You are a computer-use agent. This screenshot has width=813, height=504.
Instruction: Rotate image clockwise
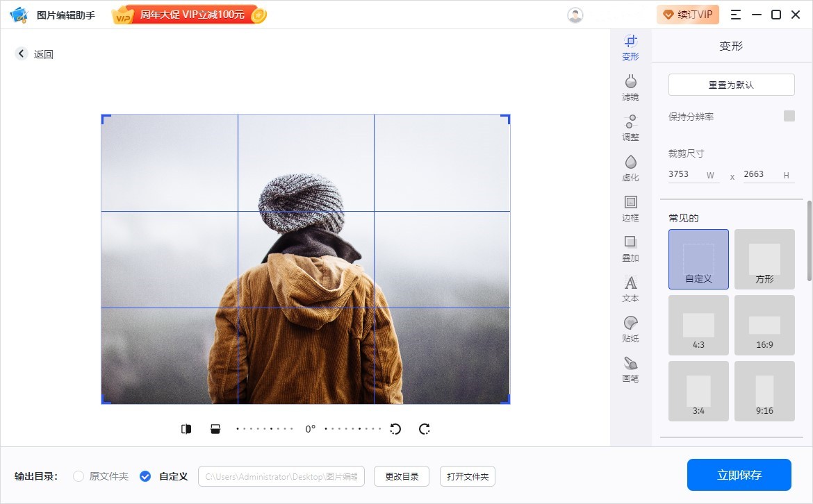coord(424,429)
